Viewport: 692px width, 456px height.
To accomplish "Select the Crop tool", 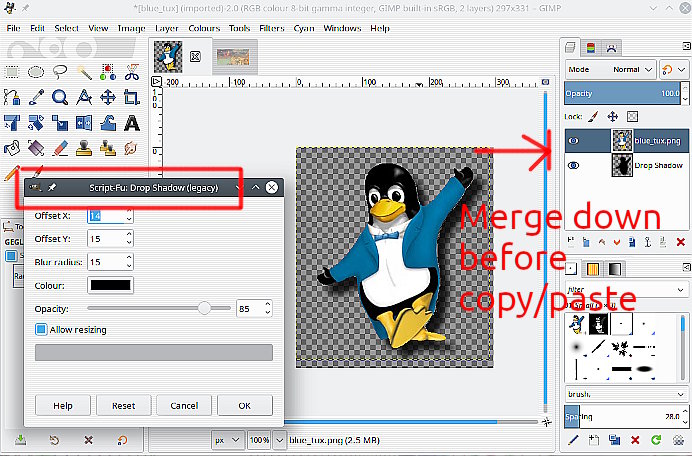I will click(x=132, y=97).
